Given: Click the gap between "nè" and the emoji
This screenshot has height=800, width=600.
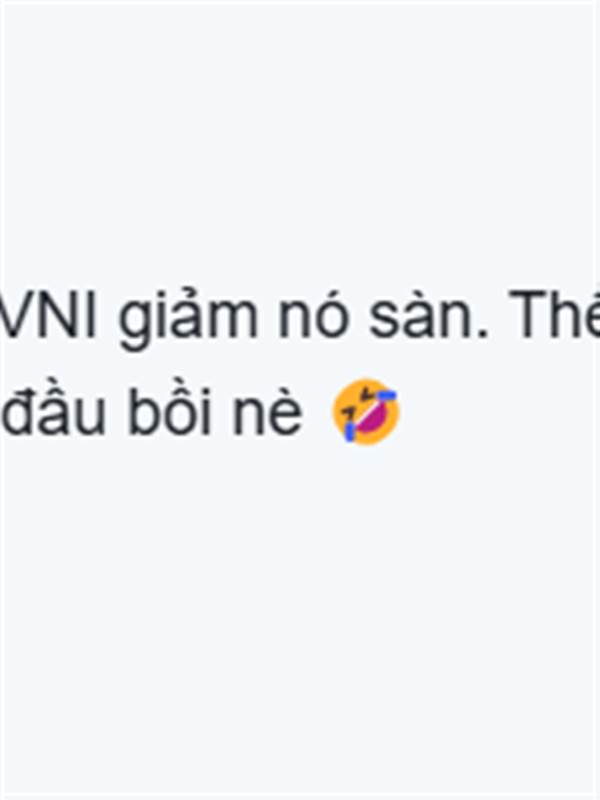Looking at the screenshot, I should (x=317, y=411).
